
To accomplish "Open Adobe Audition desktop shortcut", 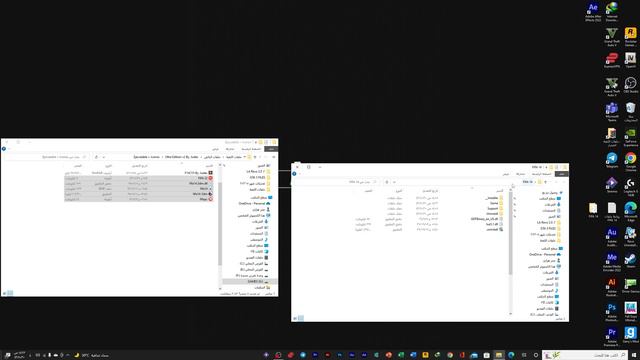I will click(x=611, y=236).
